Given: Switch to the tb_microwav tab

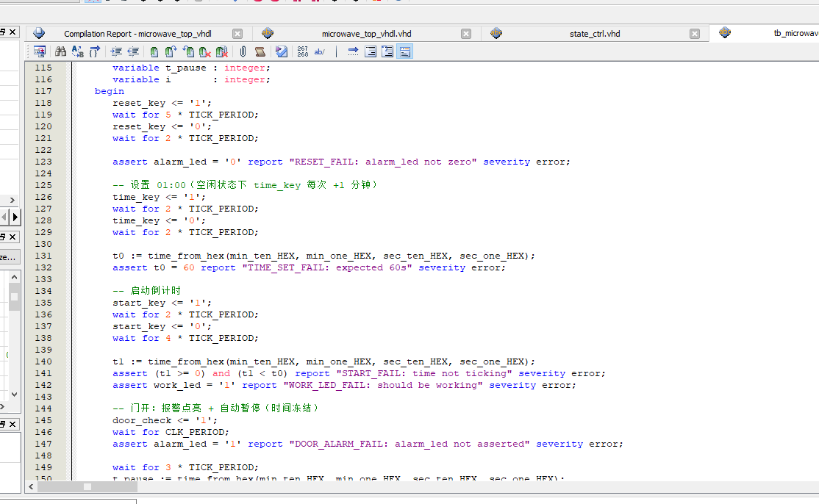Looking at the screenshot, I should pyautogui.click(x=795, y=33).
